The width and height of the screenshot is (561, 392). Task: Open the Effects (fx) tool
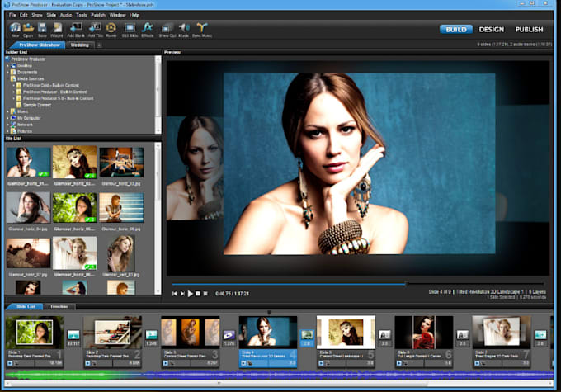(148, 28)
